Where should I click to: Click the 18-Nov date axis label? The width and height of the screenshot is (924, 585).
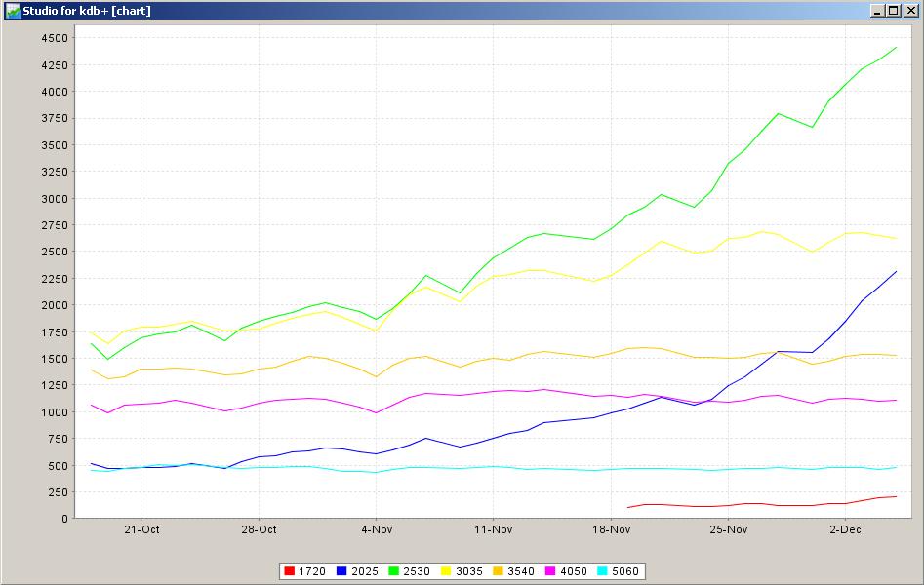point(611,529)
